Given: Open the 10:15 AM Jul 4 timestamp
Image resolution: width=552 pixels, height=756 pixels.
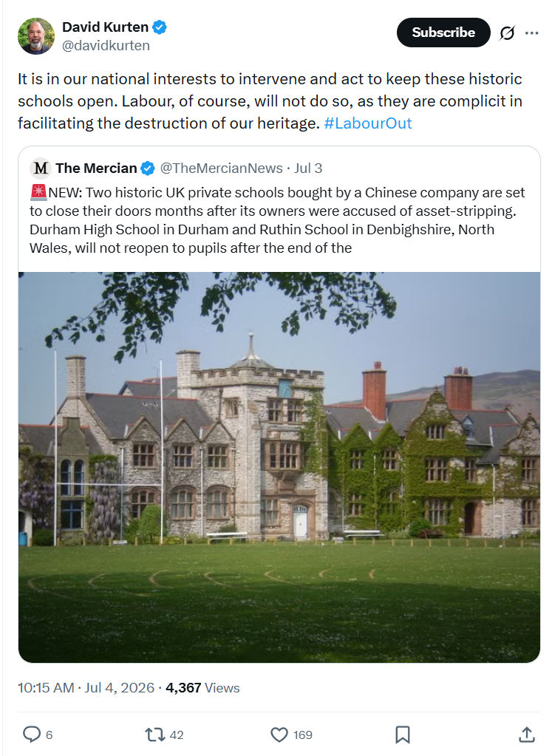Looking at the screenshot, I should tap(86, 687).
